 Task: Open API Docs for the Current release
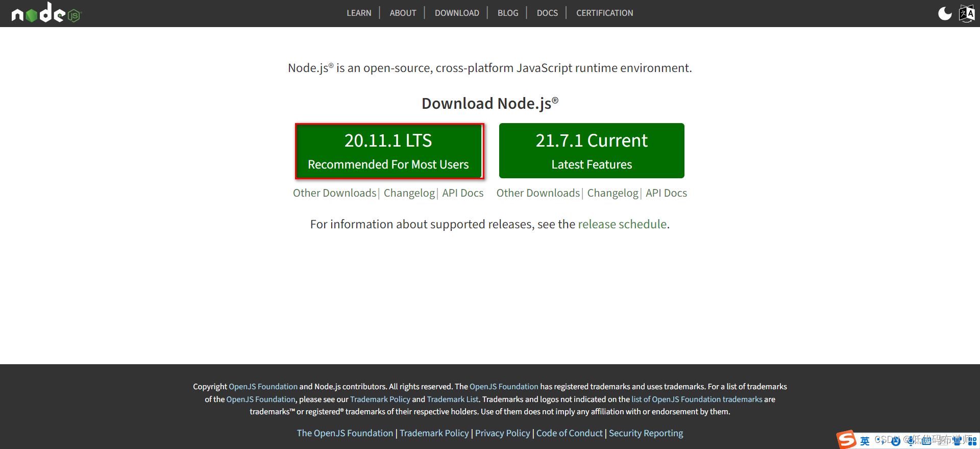click(666, 193)
